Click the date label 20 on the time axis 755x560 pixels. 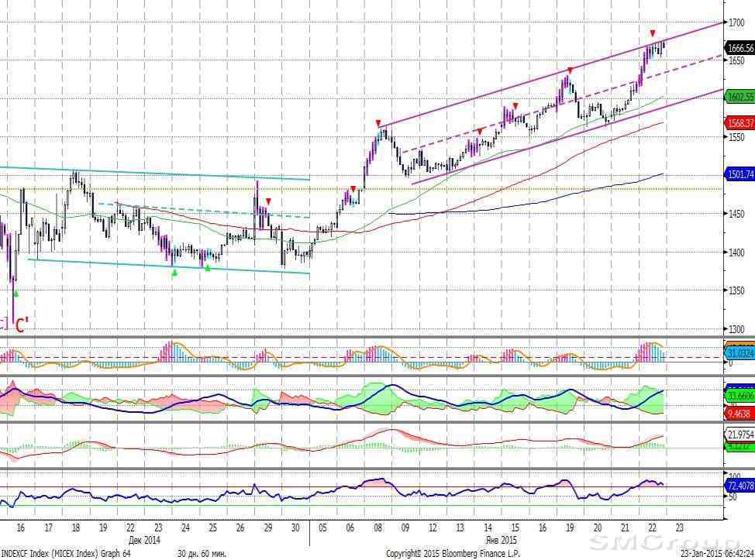598,527
